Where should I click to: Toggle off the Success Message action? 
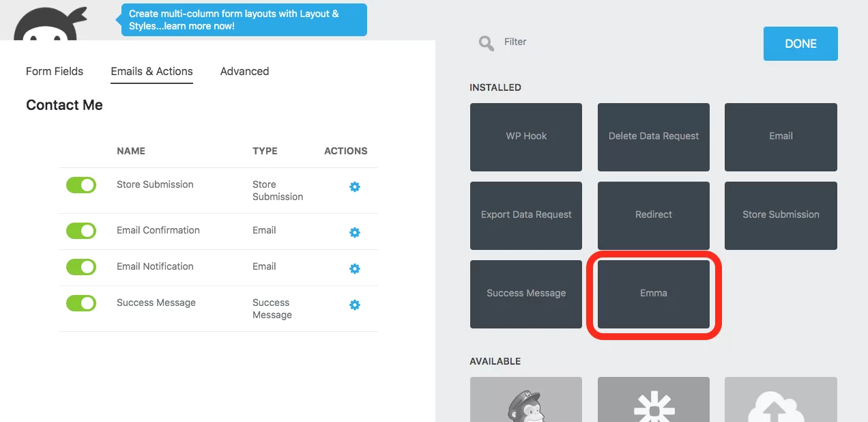pyautogui.click(x=81, y=303)
